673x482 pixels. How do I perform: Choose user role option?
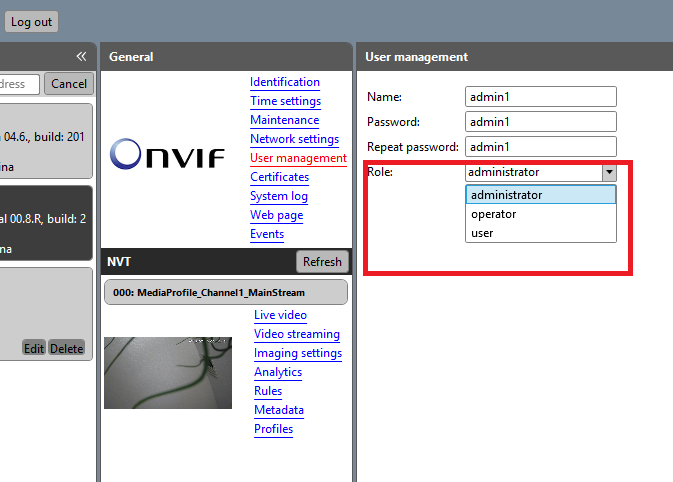(541, 233)
